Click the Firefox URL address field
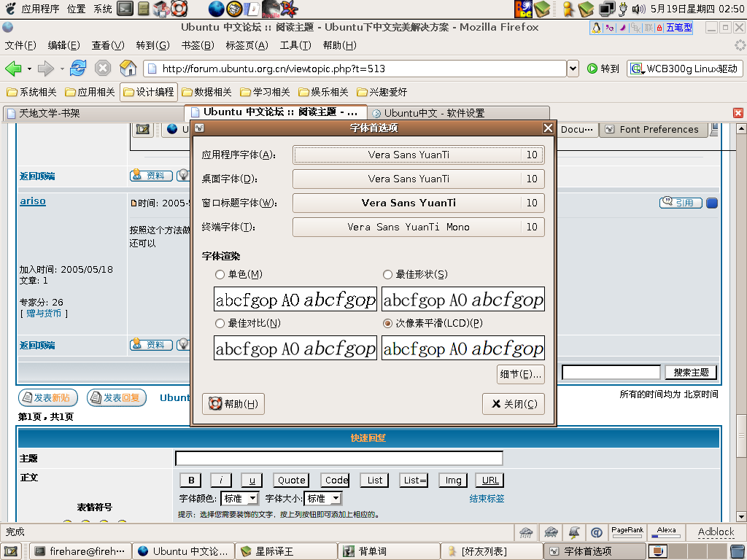747x560 pixels. [355, 69]
